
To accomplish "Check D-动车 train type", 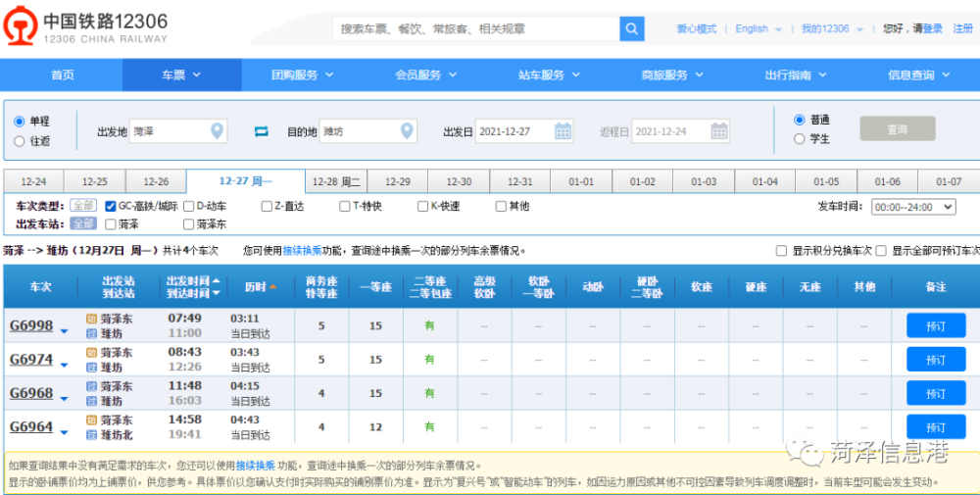I will (188, 206).
